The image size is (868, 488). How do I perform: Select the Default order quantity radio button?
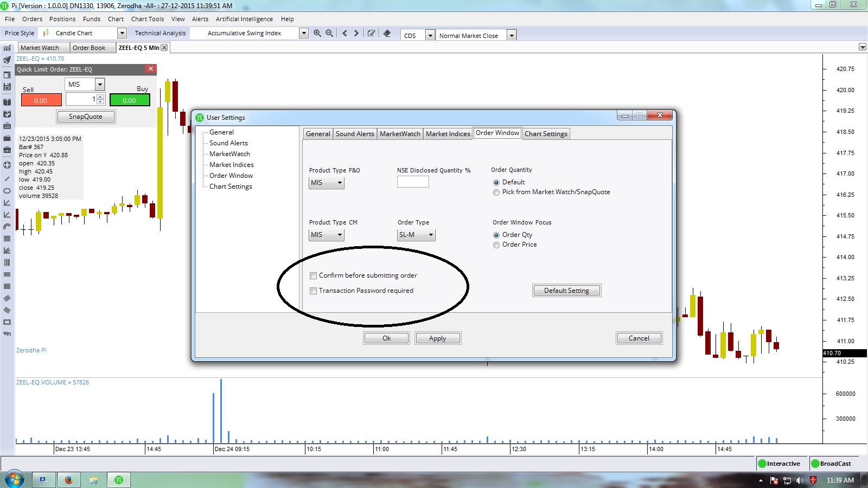(x=496, y=183)
